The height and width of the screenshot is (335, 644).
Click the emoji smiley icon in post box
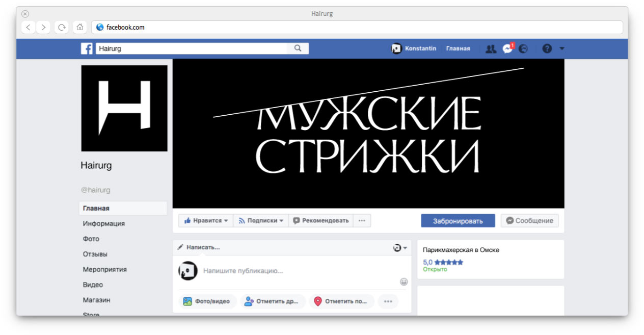tap(404, 281)
